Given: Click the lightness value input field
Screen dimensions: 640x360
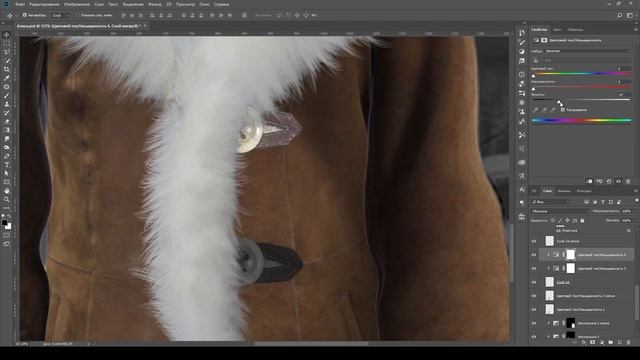Looking at the screenshot, I should (x=623, y=95).
